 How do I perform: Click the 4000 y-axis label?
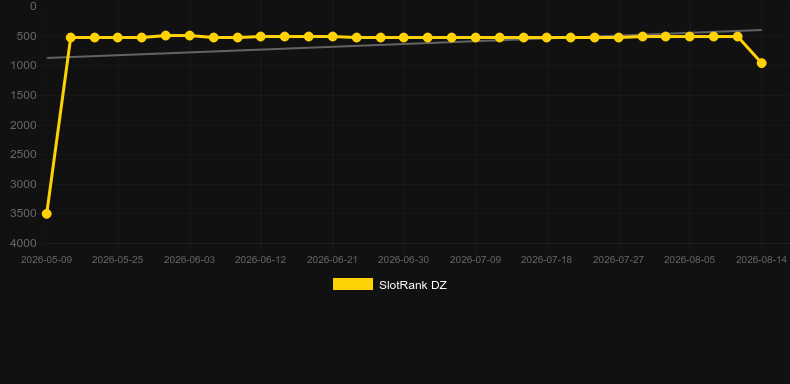(24, 243)
